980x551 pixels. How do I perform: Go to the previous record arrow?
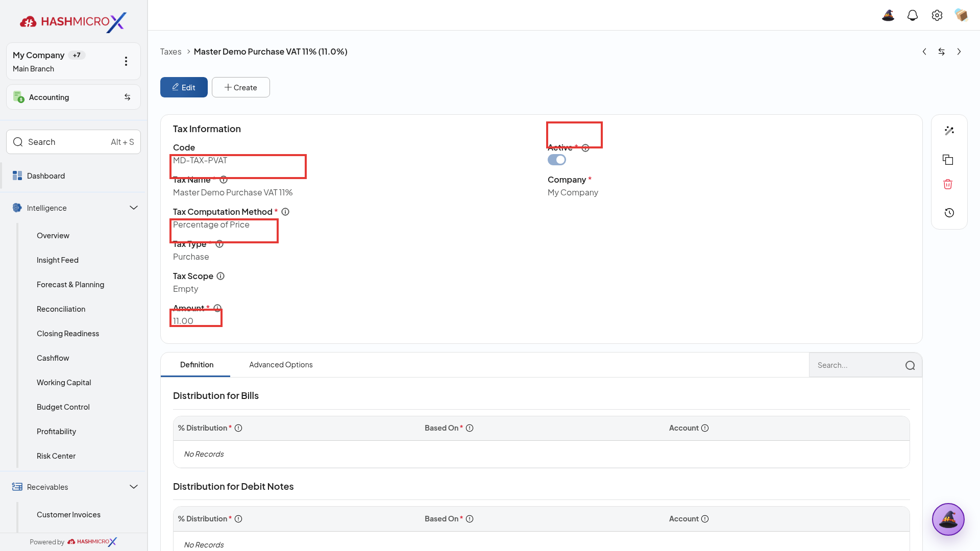point(924,52)
